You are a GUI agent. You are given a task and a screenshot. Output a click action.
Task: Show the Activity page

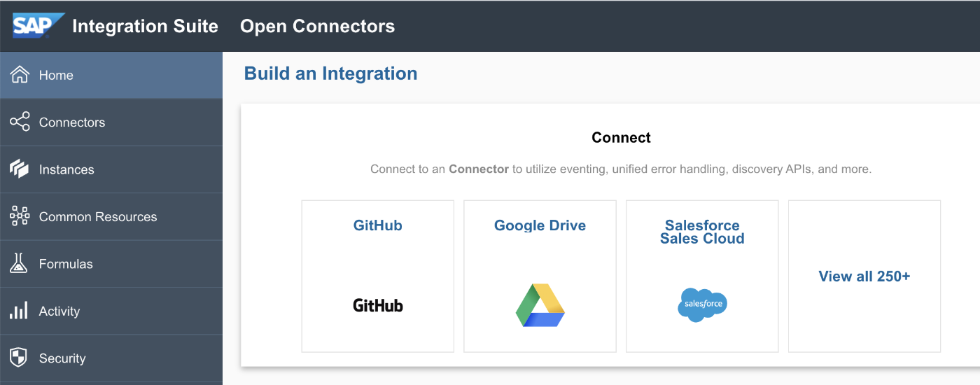(111, 311)
